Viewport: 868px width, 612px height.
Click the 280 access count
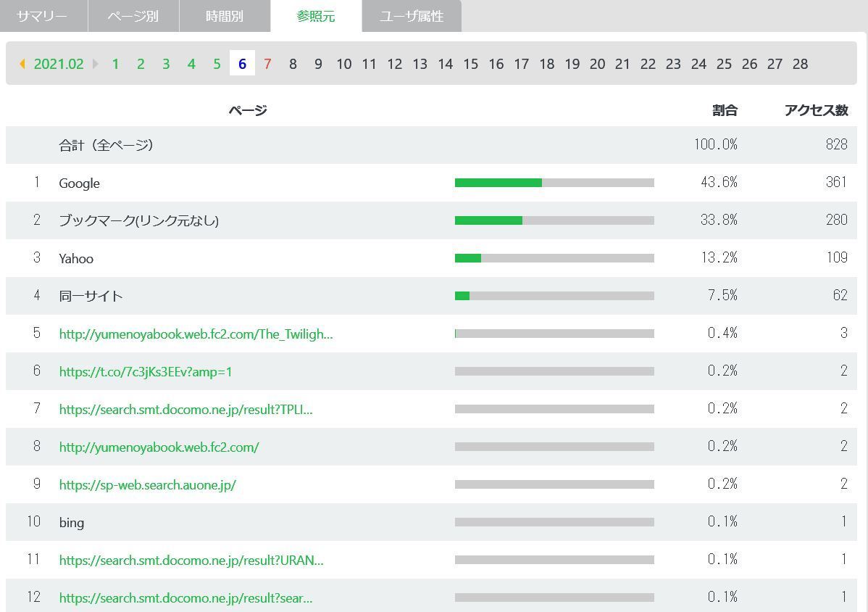[836, 220]
